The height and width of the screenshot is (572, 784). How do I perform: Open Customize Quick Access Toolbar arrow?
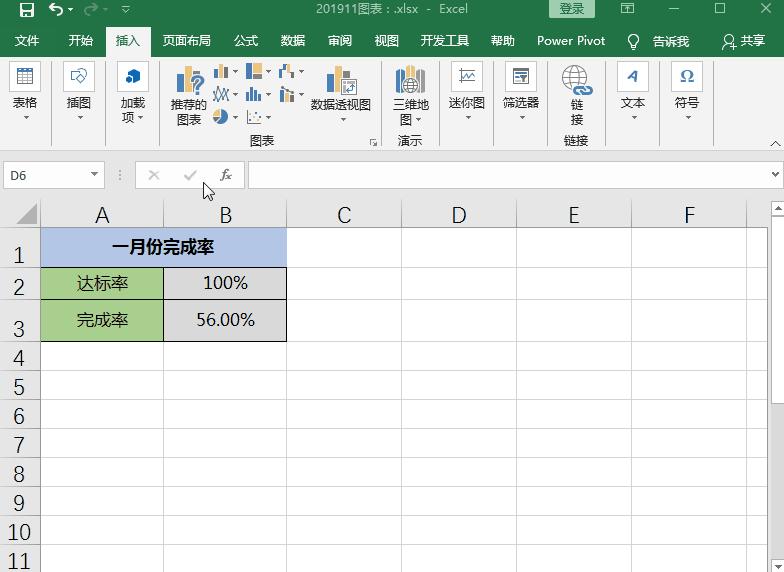pos(126,10)
